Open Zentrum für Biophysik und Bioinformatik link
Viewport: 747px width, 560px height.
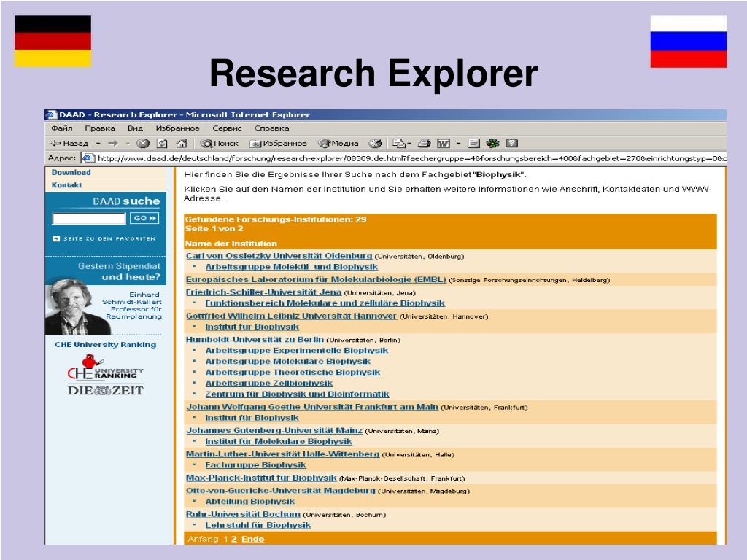pos(297,394)
